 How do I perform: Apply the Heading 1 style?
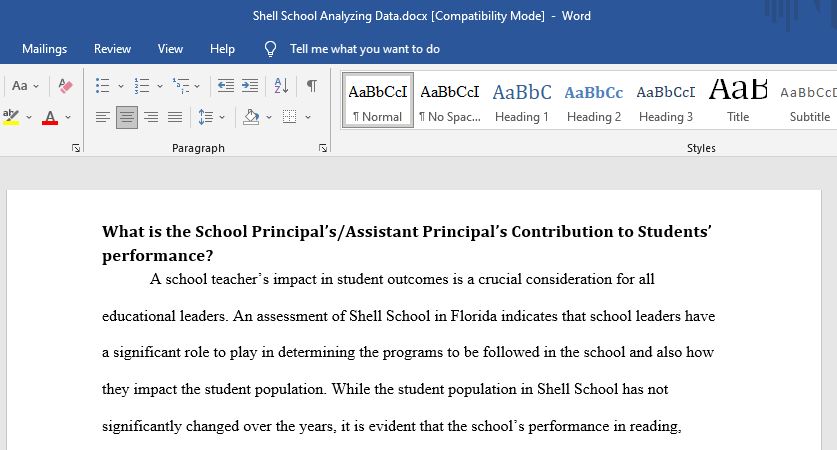522,101
